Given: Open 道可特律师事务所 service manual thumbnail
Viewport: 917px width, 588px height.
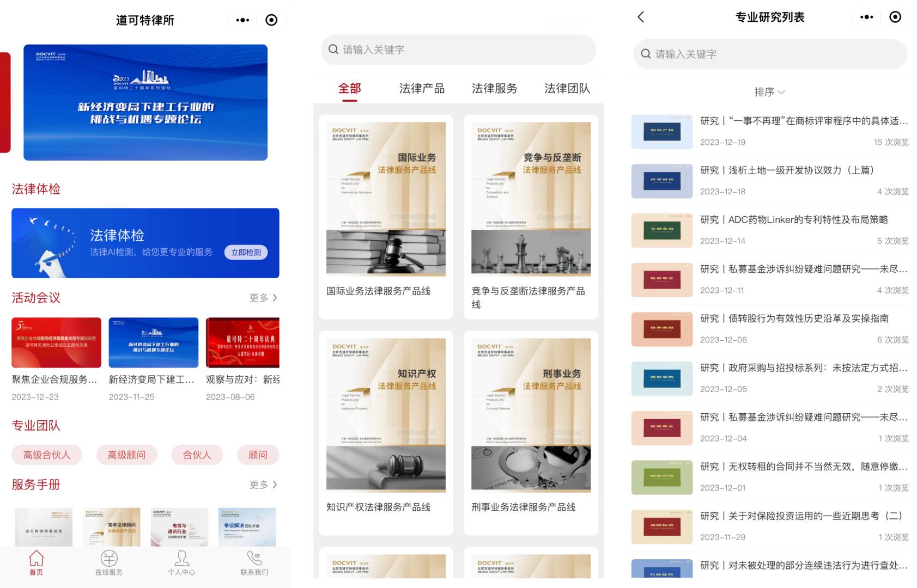Looking at the screenshot, I should point(44,527).
